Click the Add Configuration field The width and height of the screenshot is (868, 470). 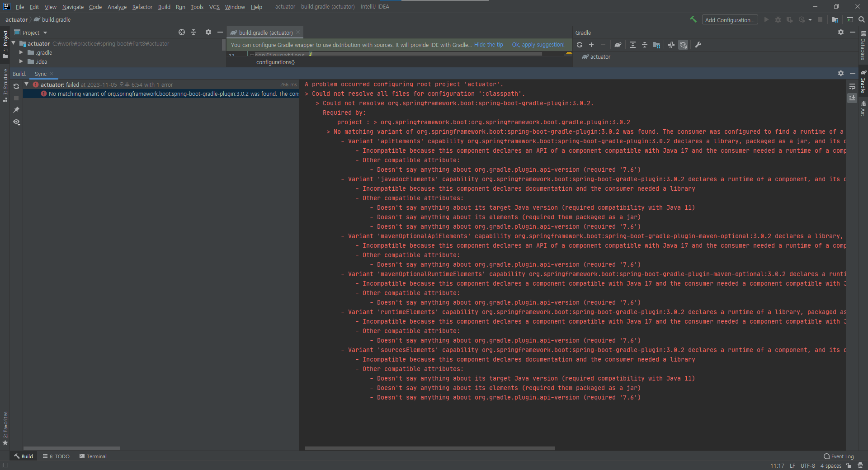[x=730, y=19]
